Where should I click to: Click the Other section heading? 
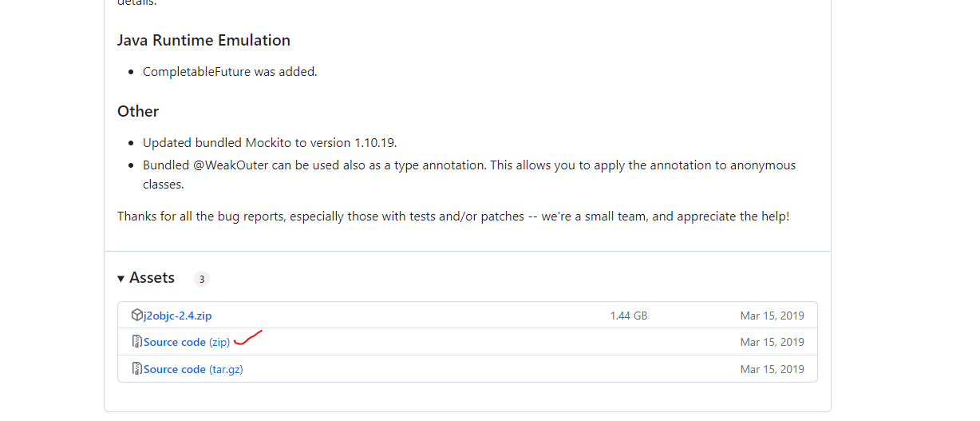pos(138,111)
